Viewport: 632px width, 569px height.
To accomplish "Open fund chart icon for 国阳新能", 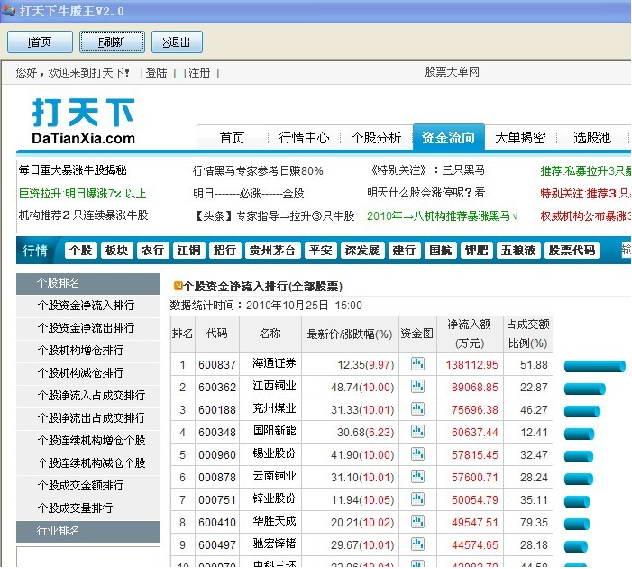I will [x=418, y=432].
